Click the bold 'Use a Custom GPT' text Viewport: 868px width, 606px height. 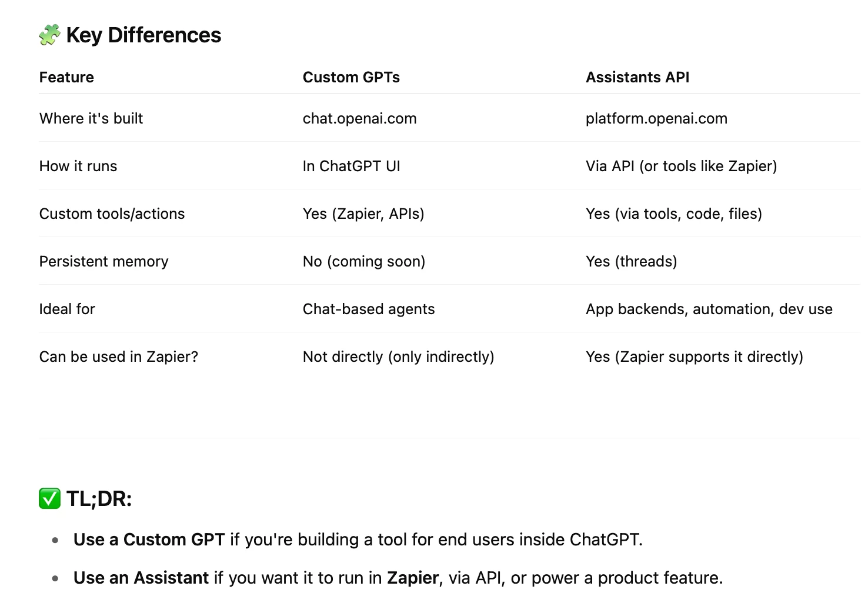point(149,540)
